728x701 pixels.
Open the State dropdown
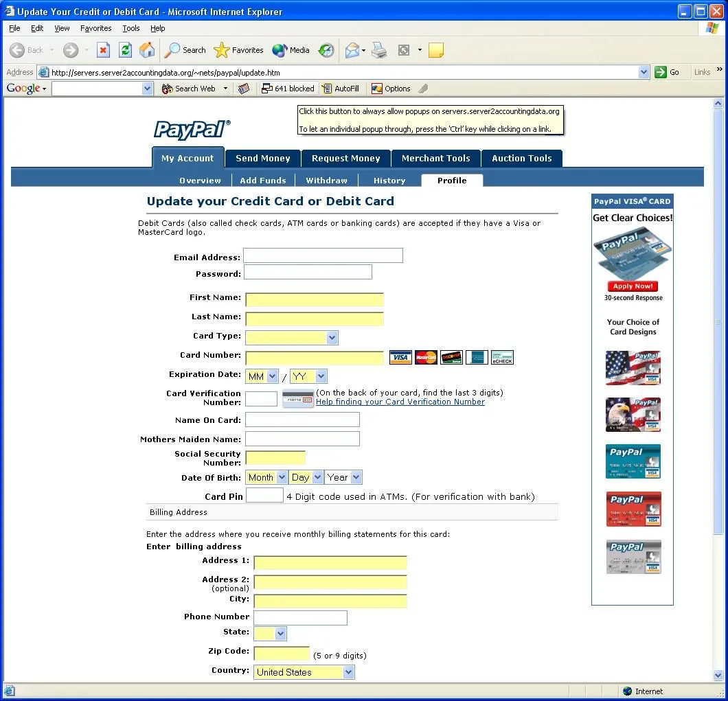(280, 633)
